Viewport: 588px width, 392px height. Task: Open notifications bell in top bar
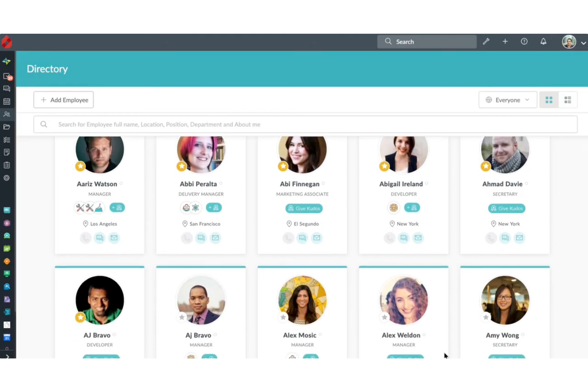[543, 41]
